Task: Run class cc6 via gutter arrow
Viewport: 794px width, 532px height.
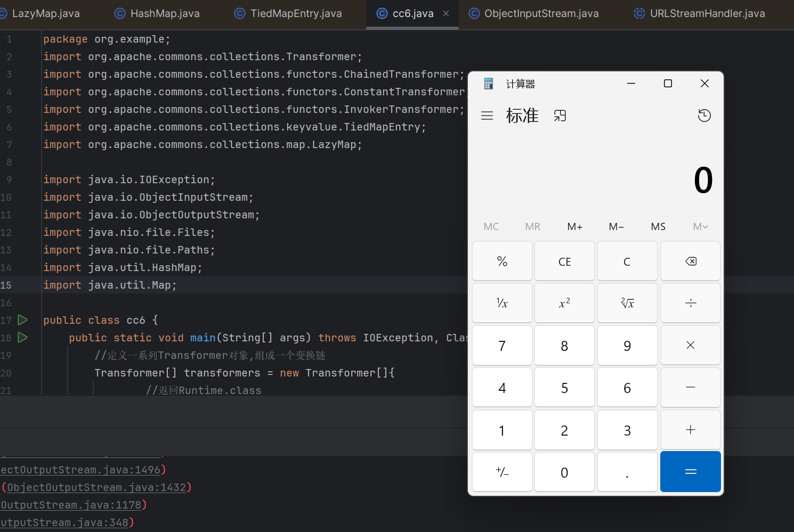Action: 22,320
